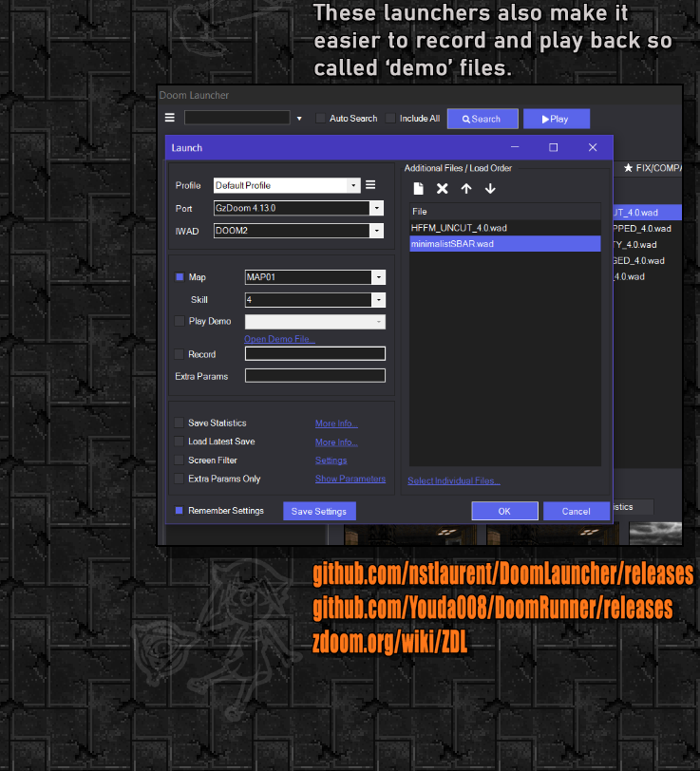700x771 pixels.
Task: Open the Skill dropdown
Action: pos(378,300)
